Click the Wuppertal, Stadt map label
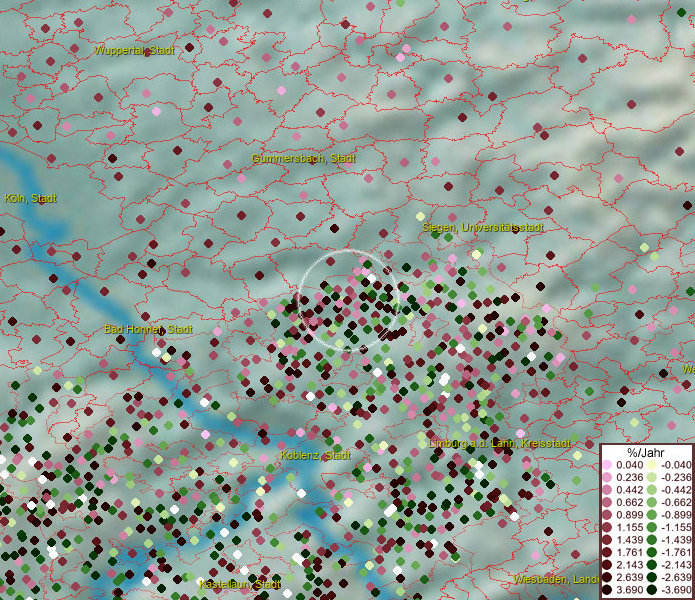695x600 pixels. pos(134,50)
